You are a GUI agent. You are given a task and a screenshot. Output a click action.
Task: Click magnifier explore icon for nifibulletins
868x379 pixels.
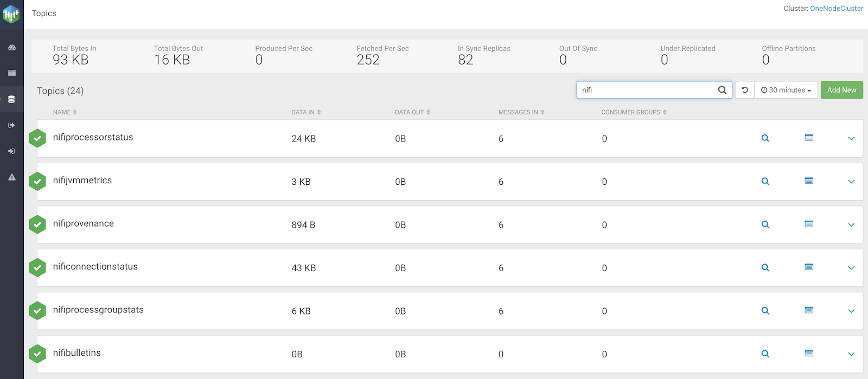click(765, 354)
